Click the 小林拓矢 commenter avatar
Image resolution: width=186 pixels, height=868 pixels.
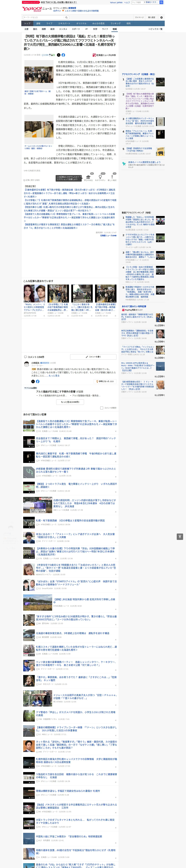[x=26, y=364]
